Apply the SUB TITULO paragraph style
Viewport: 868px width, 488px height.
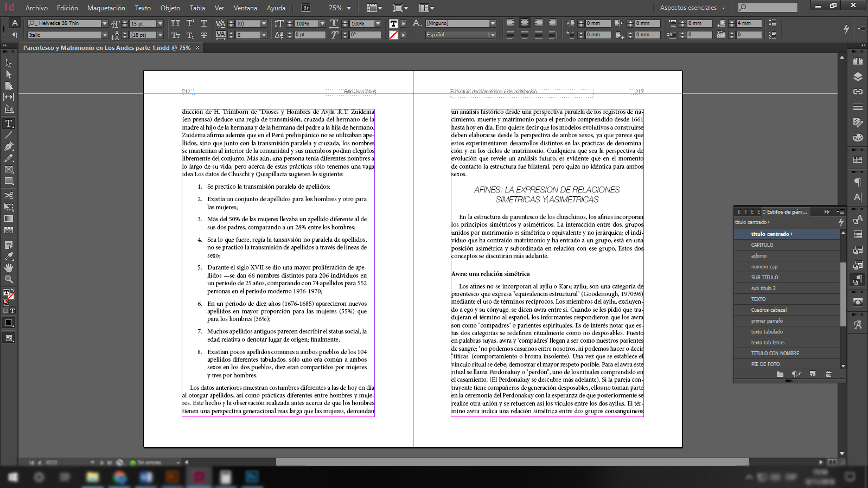coord(787,278)
